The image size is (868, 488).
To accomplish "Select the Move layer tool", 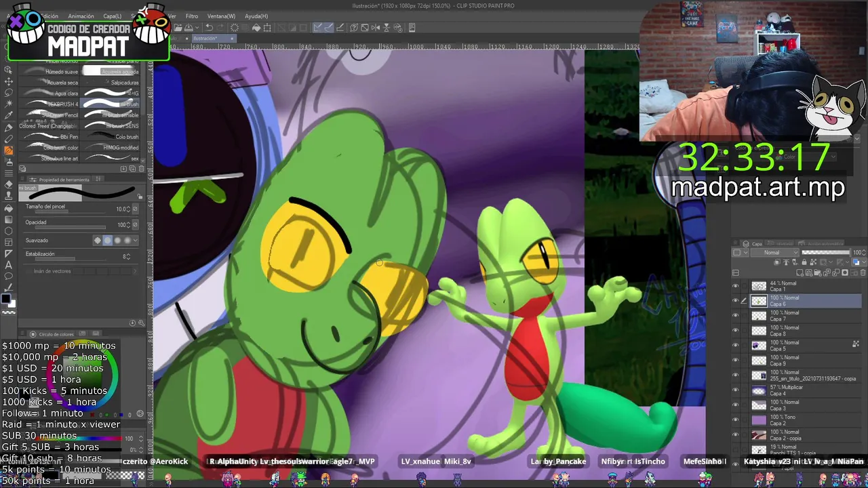I will (x=8, y=81).
